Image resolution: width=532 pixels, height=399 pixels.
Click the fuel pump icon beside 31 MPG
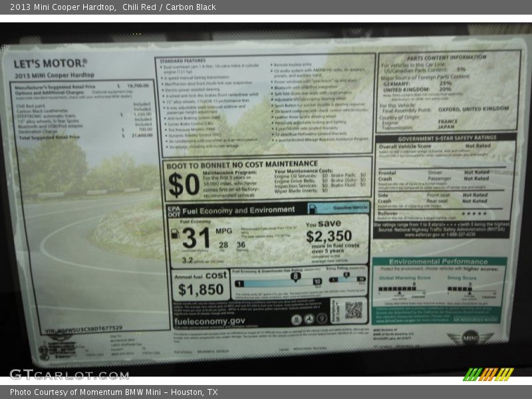pos(175,233)
